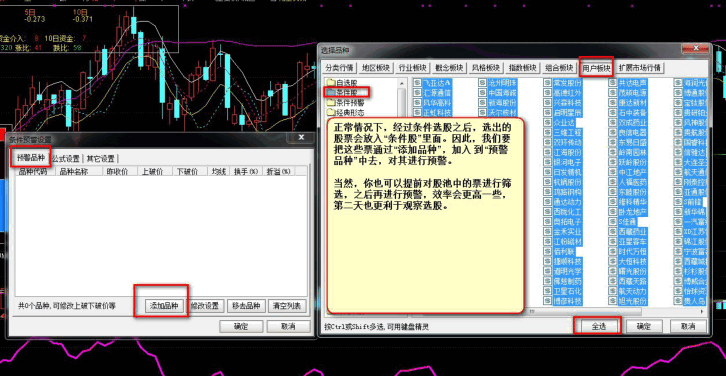
Task: Click the stock icon beside 风华高科
Action: pyautogui.click(x=417, y=102)
